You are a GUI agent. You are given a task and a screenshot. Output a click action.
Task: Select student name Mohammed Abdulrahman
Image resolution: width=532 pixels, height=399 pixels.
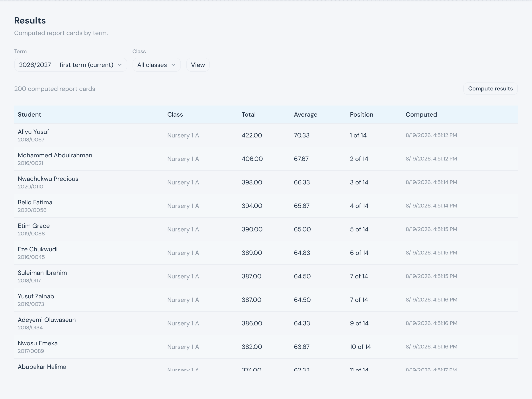55,155
